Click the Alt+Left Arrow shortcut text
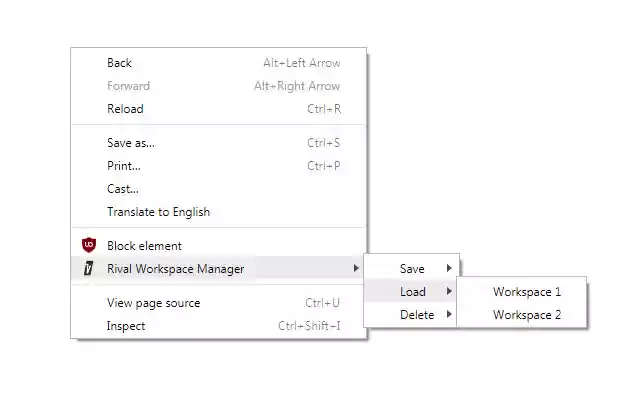640x400 pixels. pyautogui.click(x=302, y=63)
